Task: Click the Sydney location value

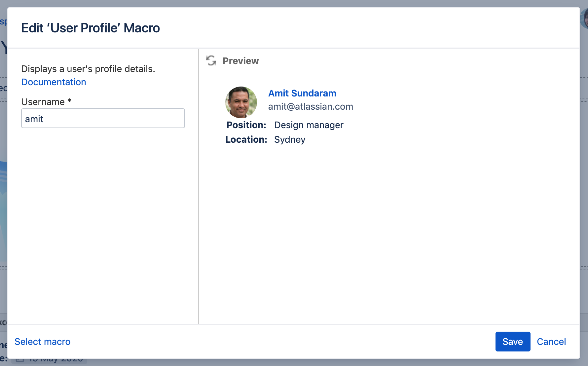Action: tap(289, 139)
